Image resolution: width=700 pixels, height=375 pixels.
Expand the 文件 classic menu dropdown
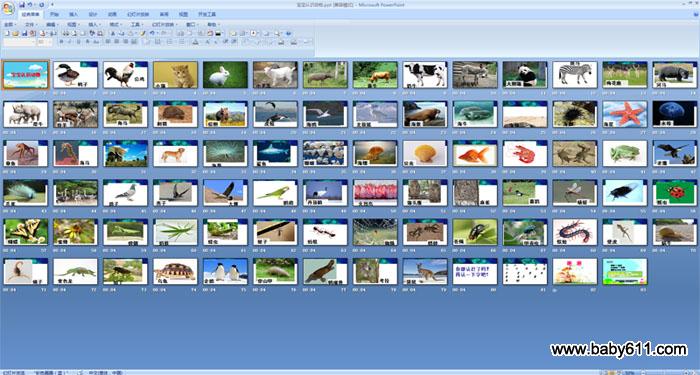[31, 25]
